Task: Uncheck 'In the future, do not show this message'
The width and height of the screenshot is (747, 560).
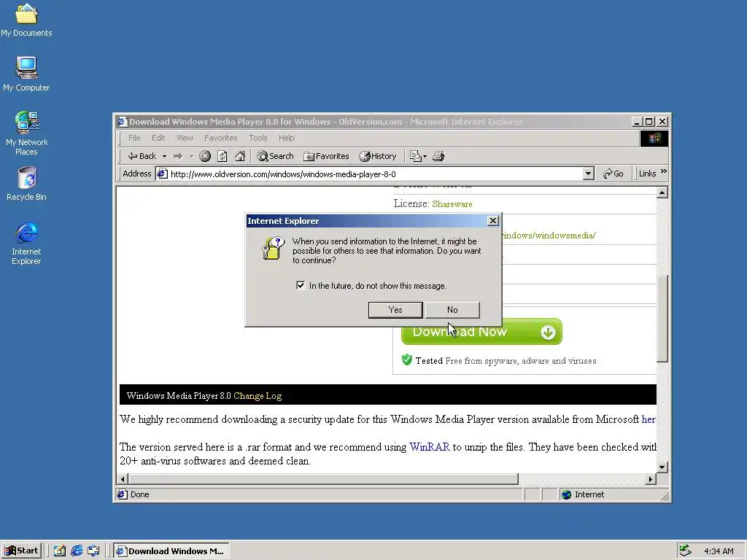Action: click(x=301, y=286)
